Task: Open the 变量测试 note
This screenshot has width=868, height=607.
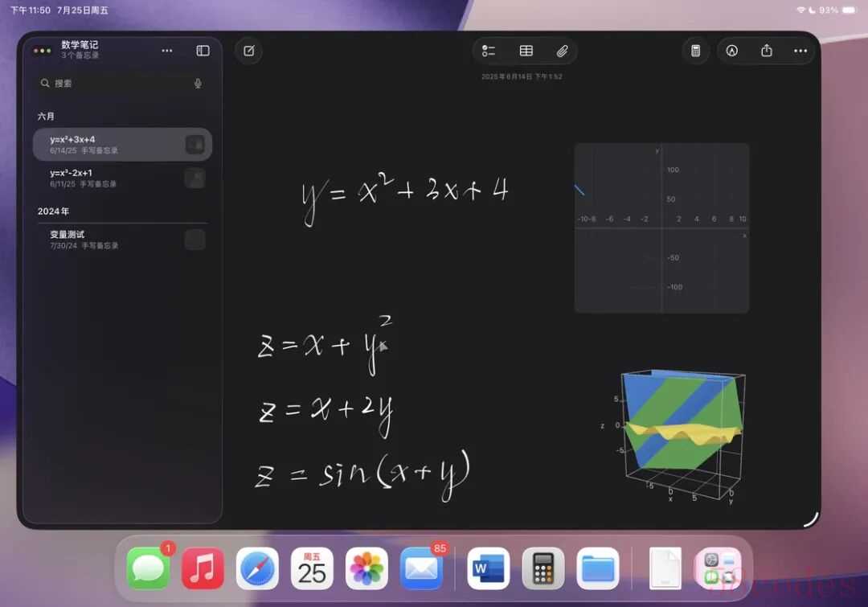Action: [x=122, y=240]
